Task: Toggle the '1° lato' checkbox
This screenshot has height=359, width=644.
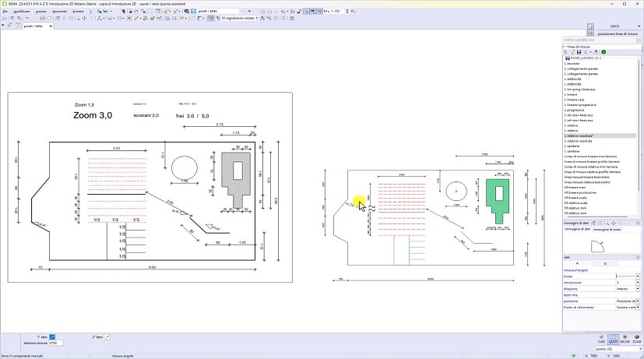Action: click(53, 336)
